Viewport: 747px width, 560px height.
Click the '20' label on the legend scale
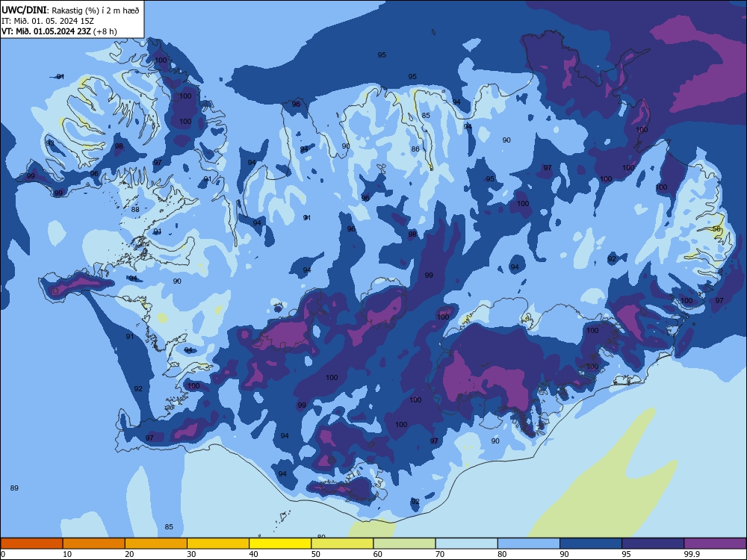pos(129,554)
